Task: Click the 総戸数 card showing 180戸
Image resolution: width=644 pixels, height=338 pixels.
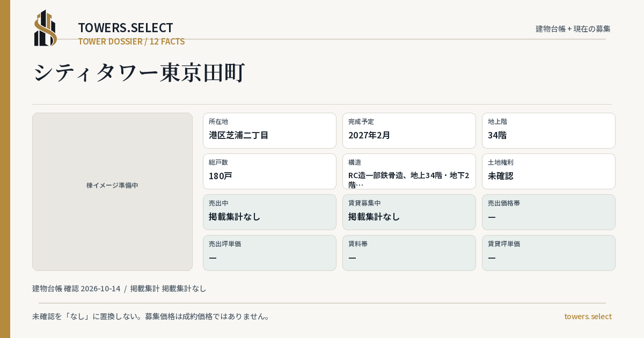Action: pos(269,171)
